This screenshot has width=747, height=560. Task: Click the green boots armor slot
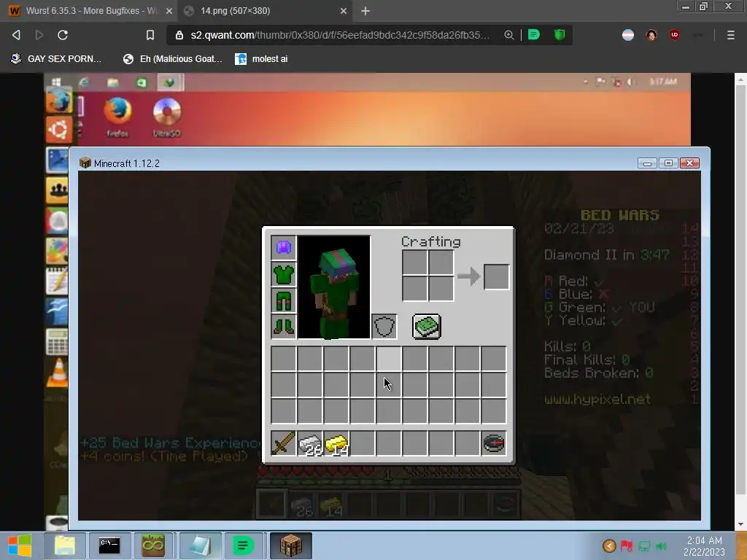tap(284, 326)
